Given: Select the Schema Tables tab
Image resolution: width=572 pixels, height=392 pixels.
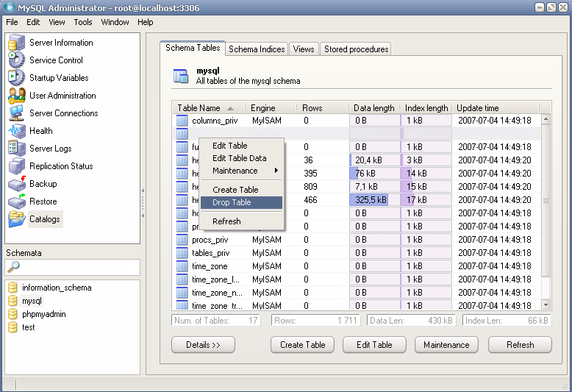Looking at the screenshot, I should [193, 48].
